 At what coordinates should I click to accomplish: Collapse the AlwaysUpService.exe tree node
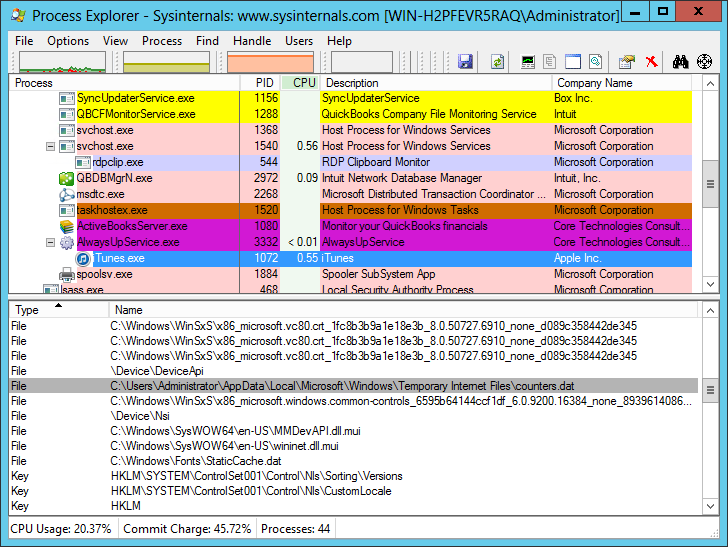click(x=50, y=243)
